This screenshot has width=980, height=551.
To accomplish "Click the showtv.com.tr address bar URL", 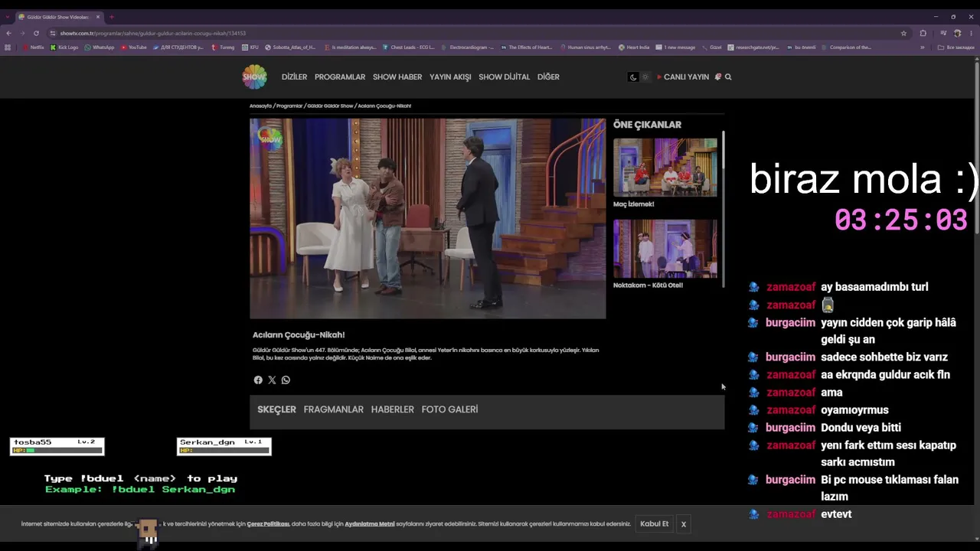I will (153, 33).
